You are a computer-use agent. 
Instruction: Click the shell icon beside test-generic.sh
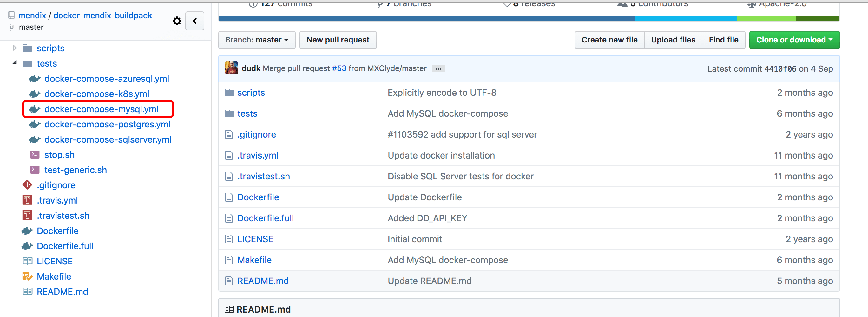click(x=35, y=170)
